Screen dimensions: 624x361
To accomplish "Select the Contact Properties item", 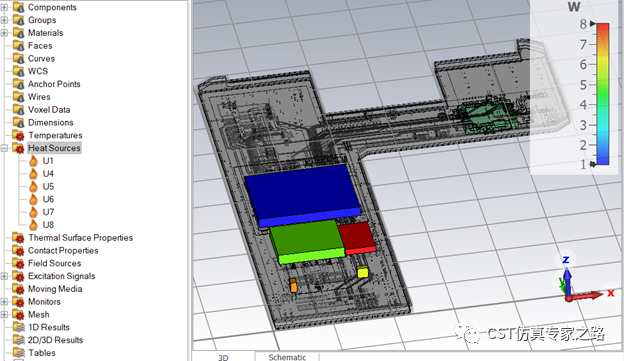I will [x=63, y=250].
